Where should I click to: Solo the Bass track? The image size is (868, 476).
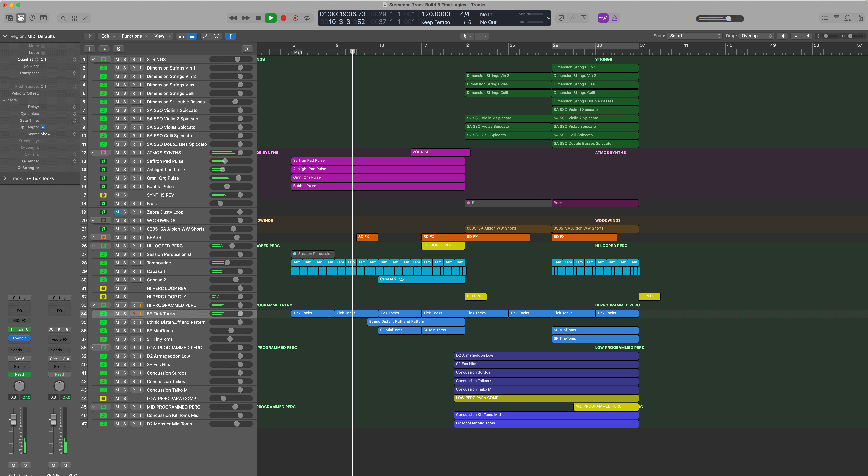pyautogui.click(x=124, y=204)
